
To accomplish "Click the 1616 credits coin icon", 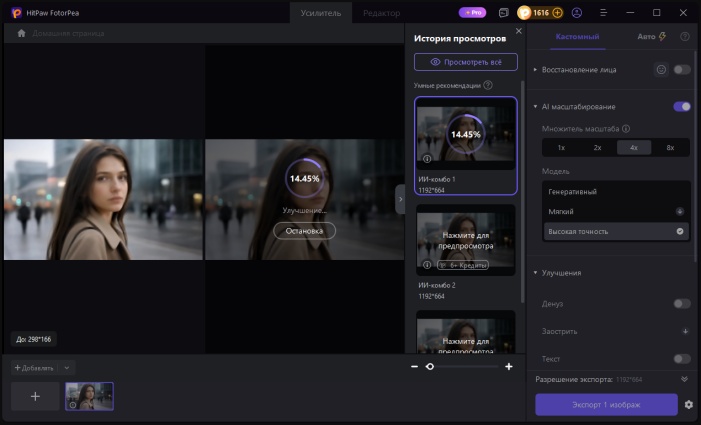I will click(524, 13).
